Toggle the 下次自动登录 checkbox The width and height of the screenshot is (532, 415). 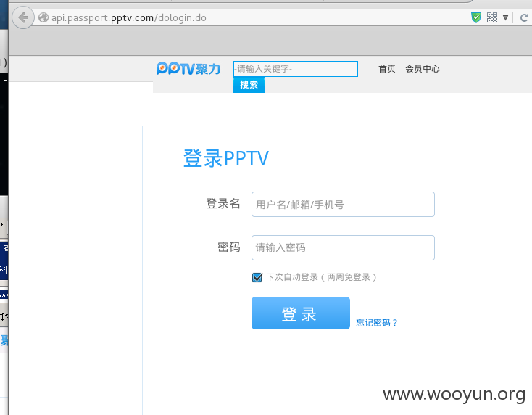[x=257, y=277]
